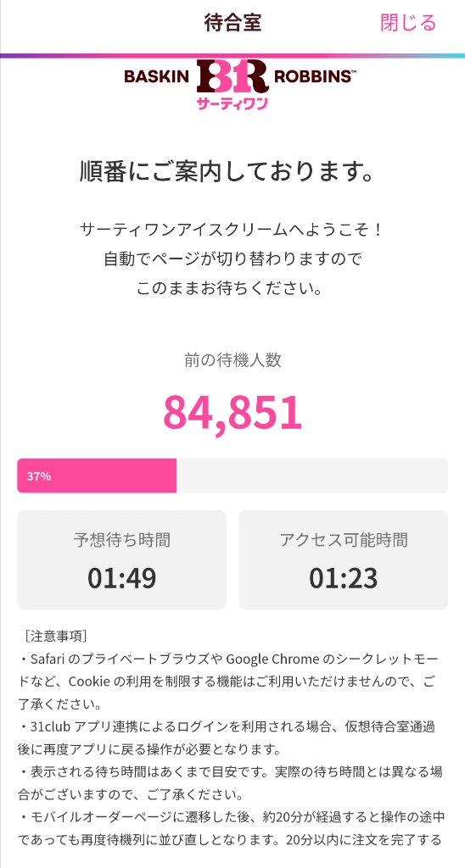Tap the empty gray progress bar portion
465x868 pixels.
(312, 476)
